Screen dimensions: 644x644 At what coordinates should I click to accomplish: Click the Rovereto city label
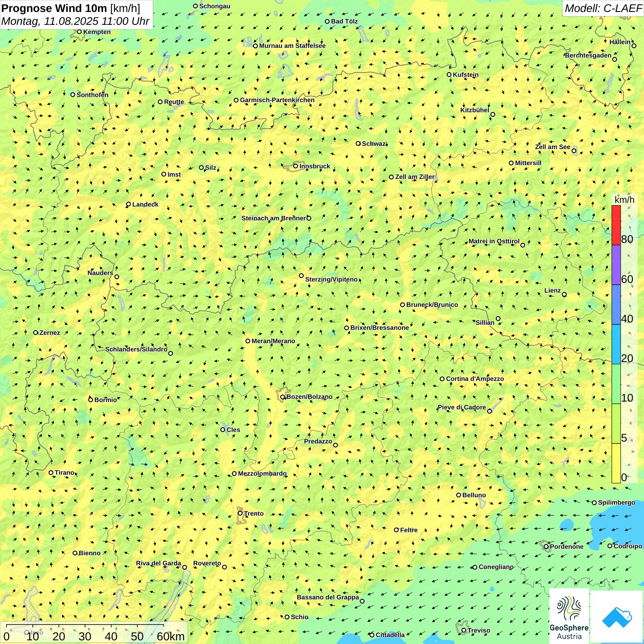[207, 563]
